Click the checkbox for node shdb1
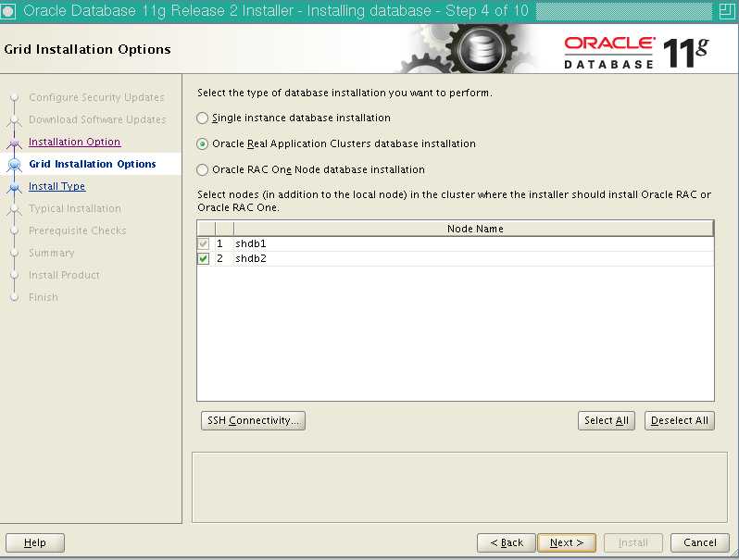 [203, 243]
